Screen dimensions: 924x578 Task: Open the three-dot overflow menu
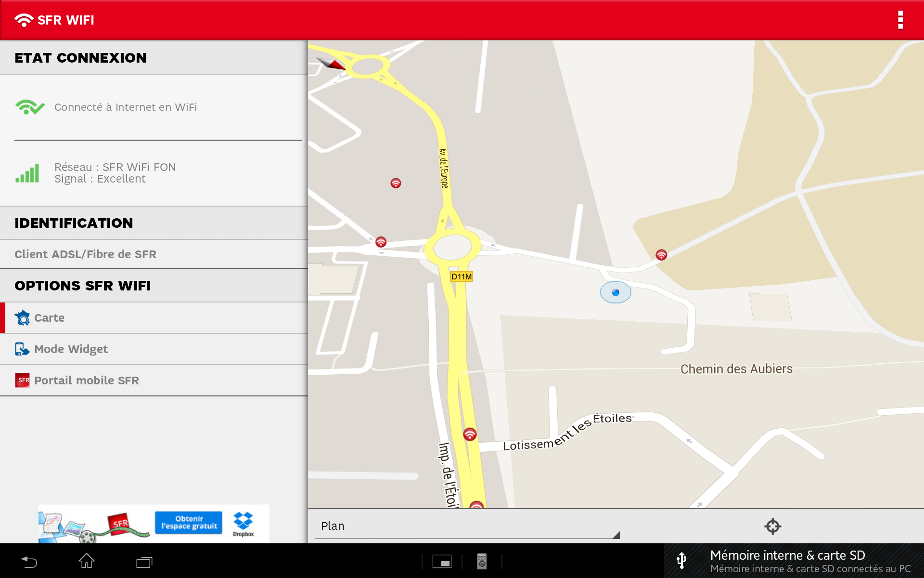[x=900, y=20]
